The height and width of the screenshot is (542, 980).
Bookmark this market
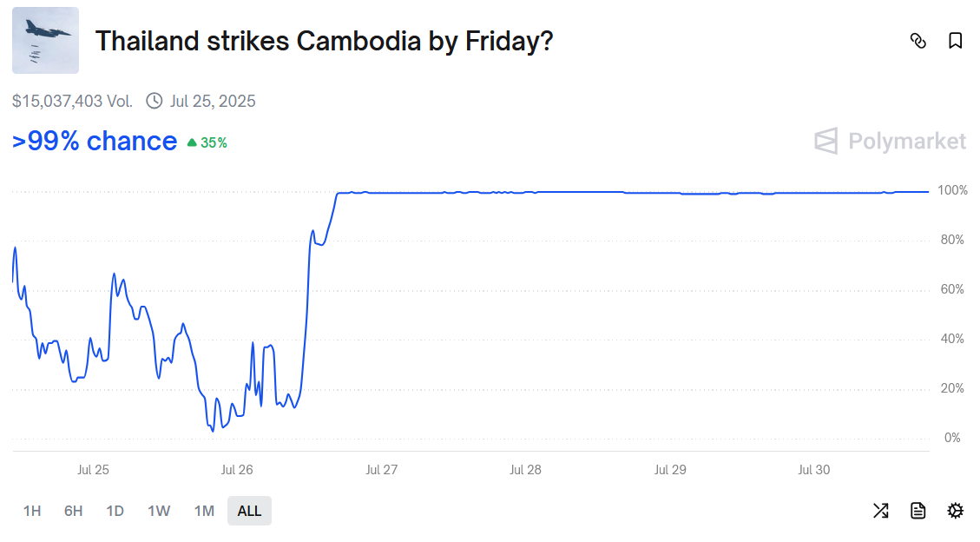[x=956, y=41]
